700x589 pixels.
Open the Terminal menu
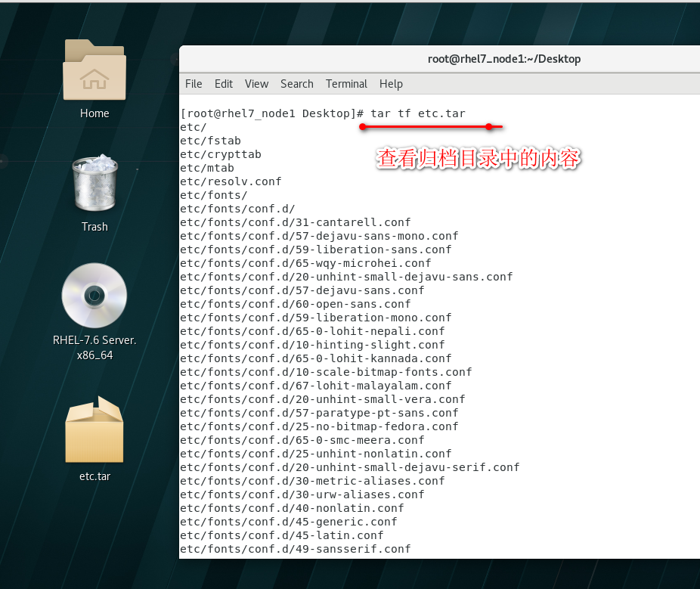(x=346, y=84)
